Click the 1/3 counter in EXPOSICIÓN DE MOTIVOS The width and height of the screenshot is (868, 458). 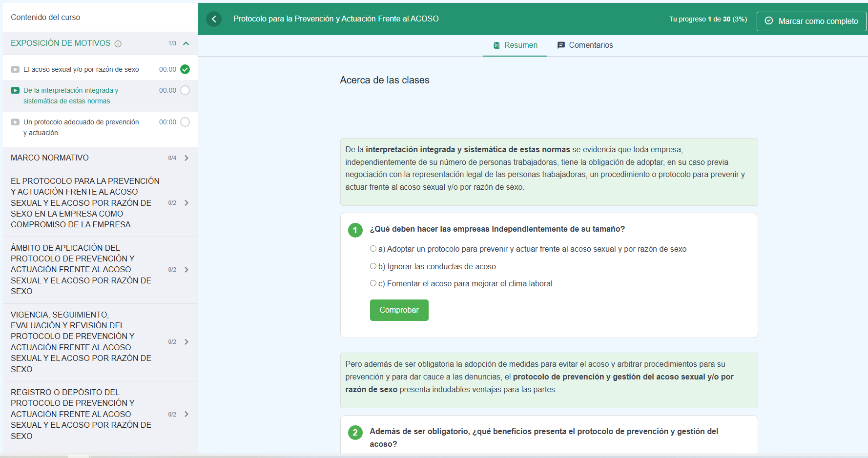pyautogui.click(x=172, y=43)
